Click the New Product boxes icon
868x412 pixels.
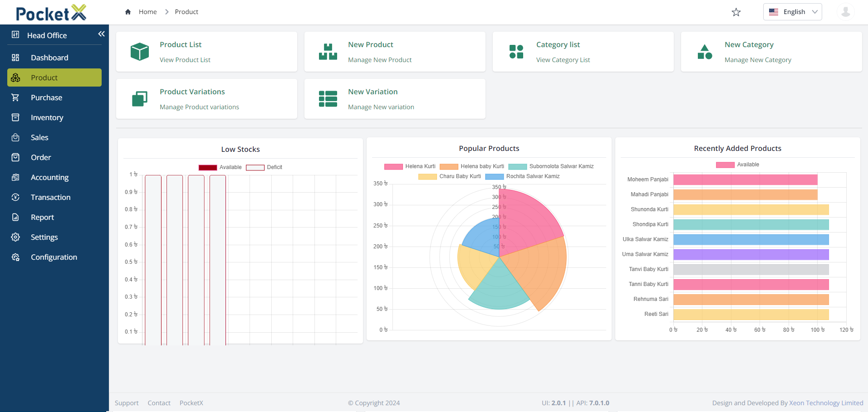point(328,52)
